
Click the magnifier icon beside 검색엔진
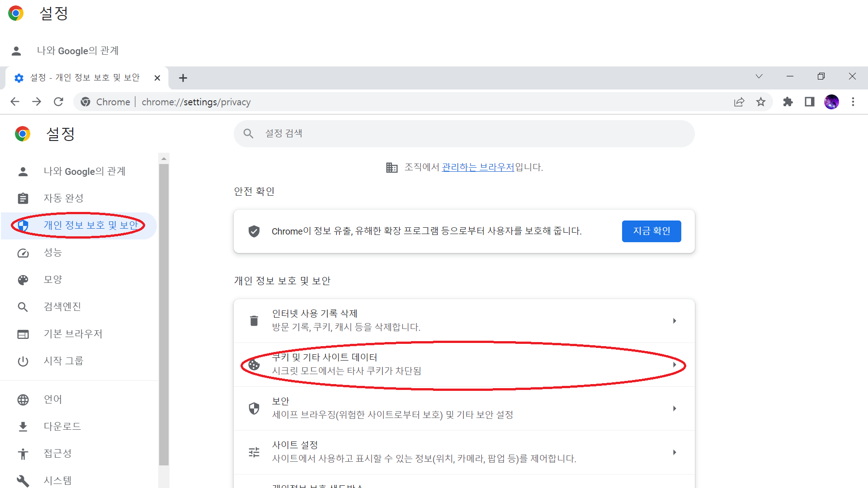tap(23, 307)
